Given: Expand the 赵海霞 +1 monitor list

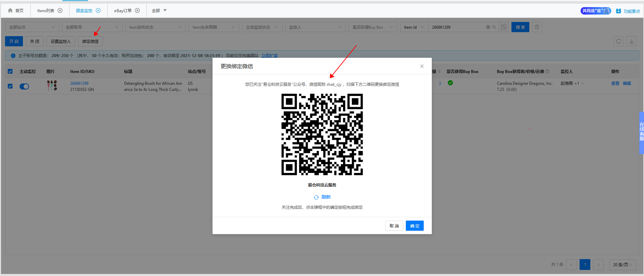Looking at the screenshot, I should click(572, 83).
